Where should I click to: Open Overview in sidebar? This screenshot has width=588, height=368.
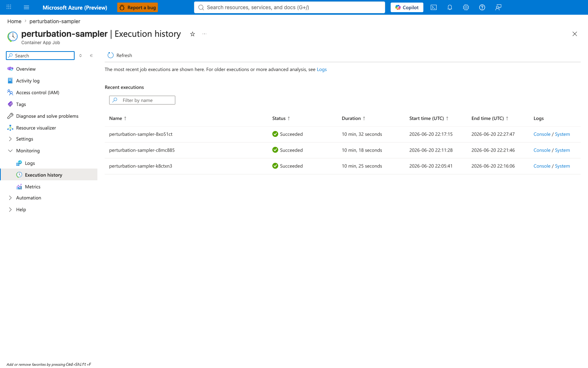(26, 69)
